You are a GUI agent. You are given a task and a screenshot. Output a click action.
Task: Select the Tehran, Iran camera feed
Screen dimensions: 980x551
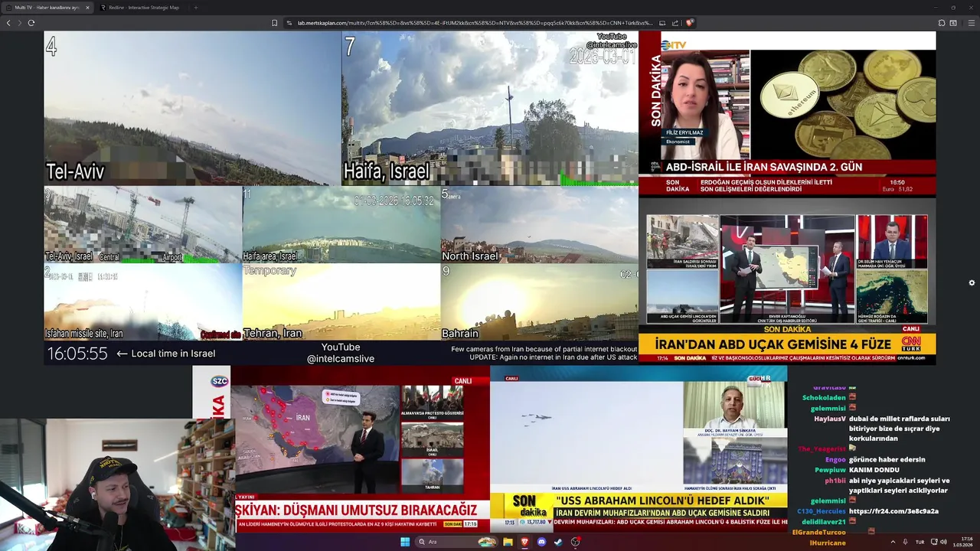coord(341,302)
